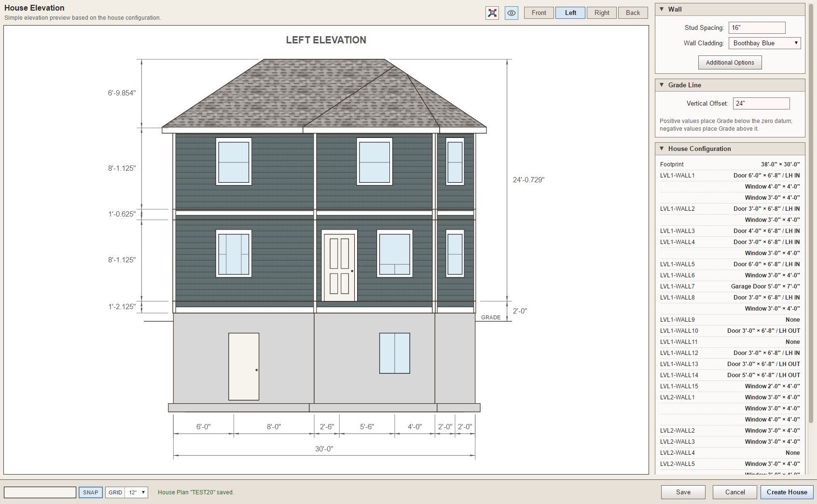Click the Vertical Offset input field
The height and width of the screenshot is (504, 817).
[761, 104]
